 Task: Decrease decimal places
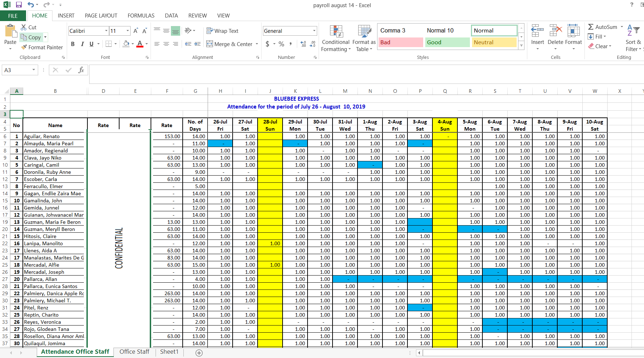[313, 44]
